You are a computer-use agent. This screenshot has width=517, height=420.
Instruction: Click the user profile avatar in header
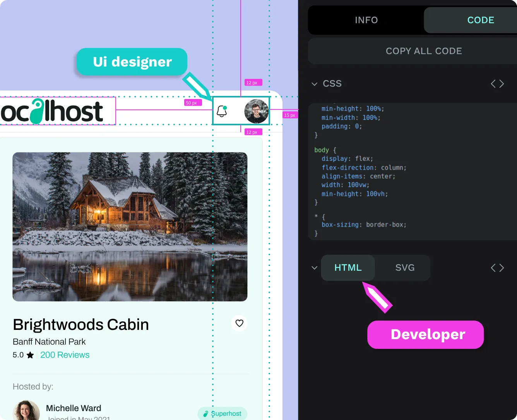pyautogui.click(x=256, y=111)
